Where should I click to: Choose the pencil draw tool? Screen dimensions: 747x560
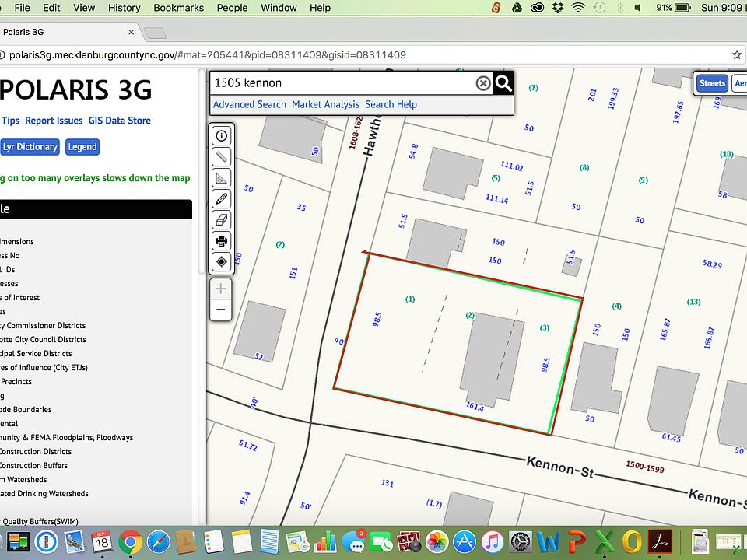point(222,199)
